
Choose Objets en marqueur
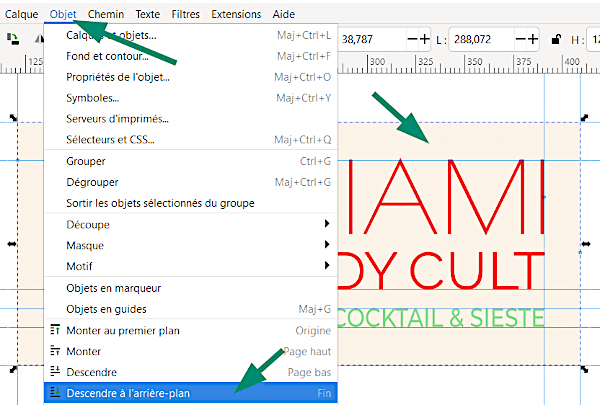pyautogui.click(x=191, y=288)
